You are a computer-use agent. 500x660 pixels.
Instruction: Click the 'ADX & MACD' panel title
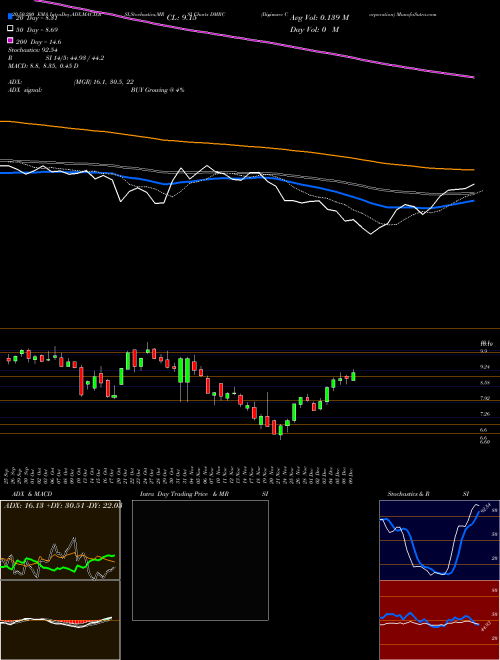pos(32,494)
